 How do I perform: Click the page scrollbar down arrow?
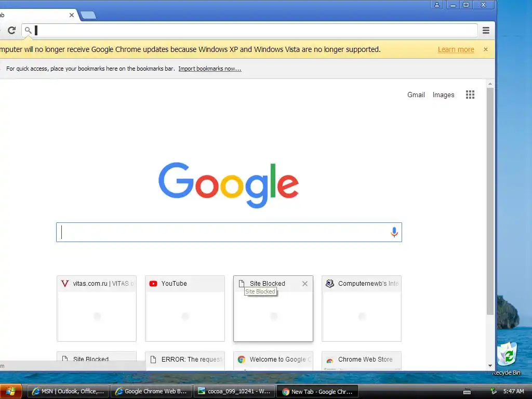tap(490, 366)
